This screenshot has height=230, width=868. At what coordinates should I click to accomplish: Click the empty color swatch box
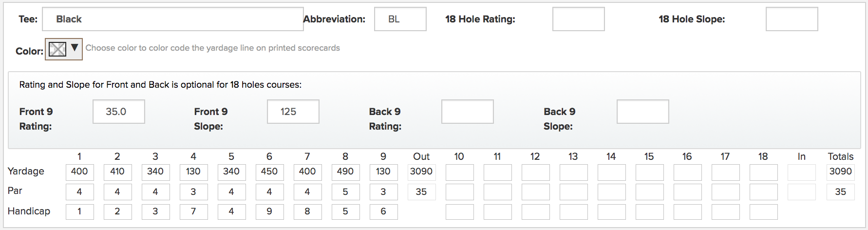tap(57, 49)
